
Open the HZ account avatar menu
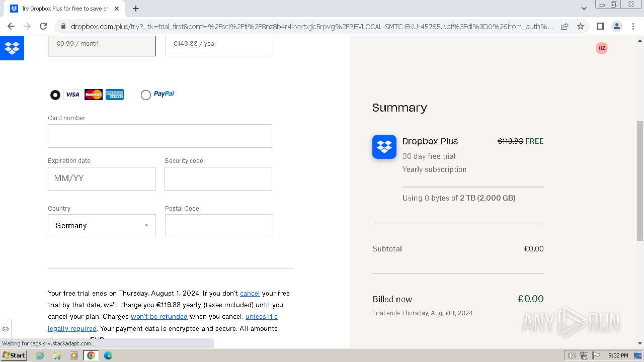pos(602,48)
